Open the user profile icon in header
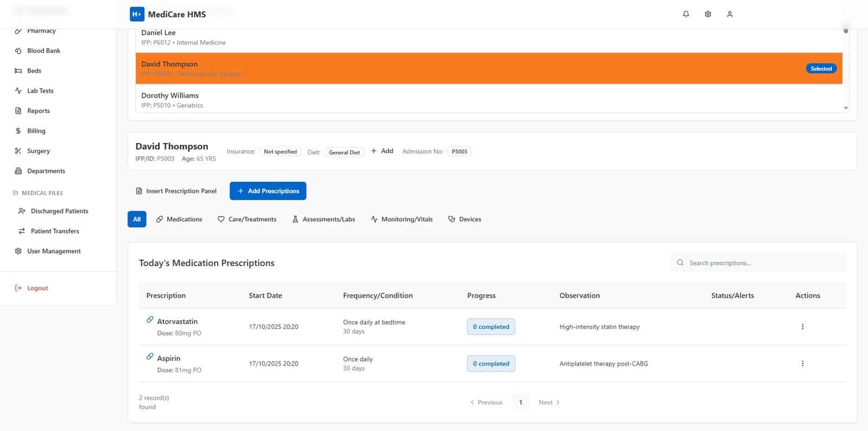This screenshot has width=868, height=431. (x=730, y=14)
